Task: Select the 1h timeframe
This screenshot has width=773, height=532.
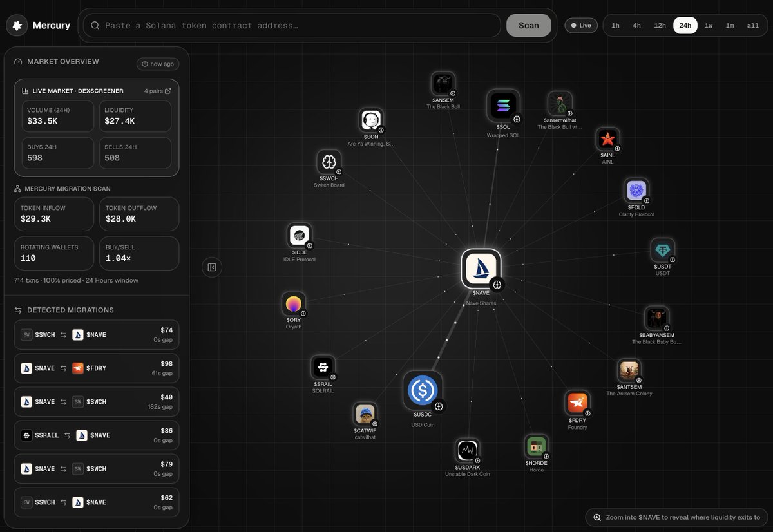Action: [615, 26]
